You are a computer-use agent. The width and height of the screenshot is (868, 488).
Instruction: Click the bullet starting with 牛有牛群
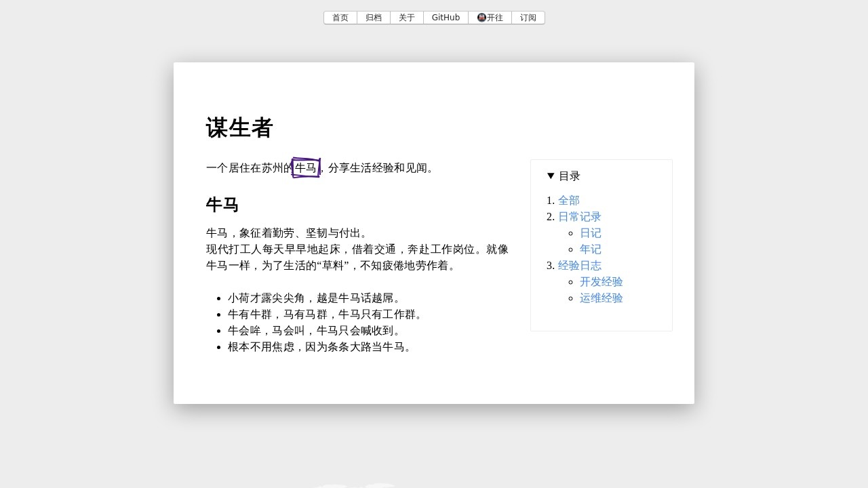point(326,314)
